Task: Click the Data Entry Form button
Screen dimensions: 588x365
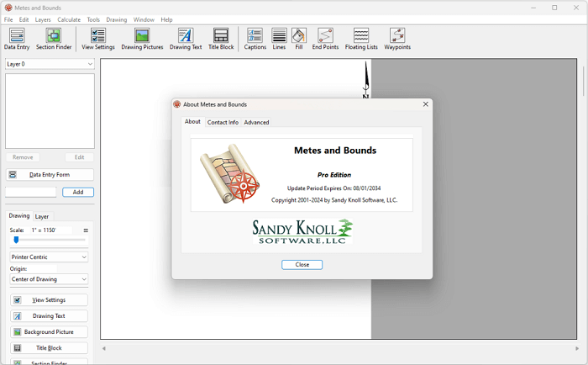Action: coord(50,175)
